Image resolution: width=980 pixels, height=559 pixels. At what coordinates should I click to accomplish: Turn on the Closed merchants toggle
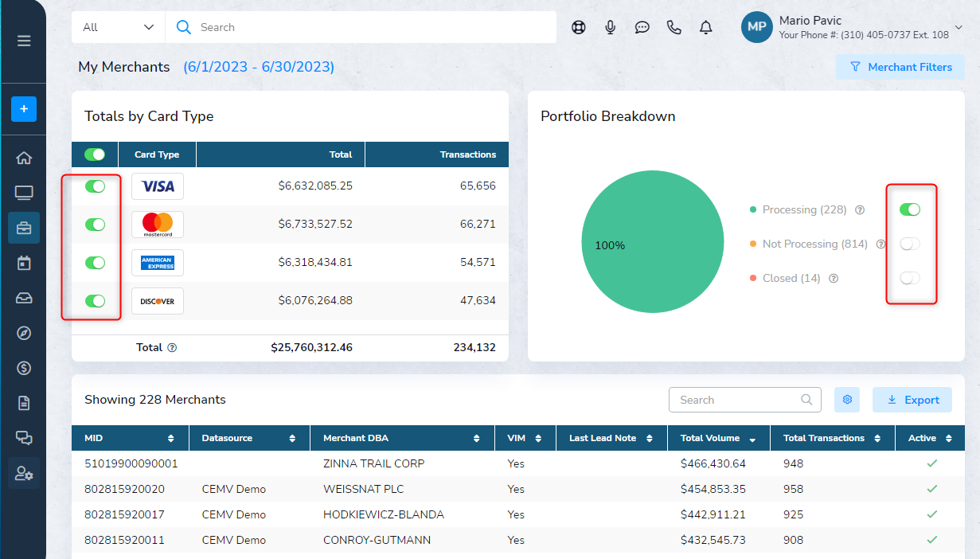[x=909, y=278]
